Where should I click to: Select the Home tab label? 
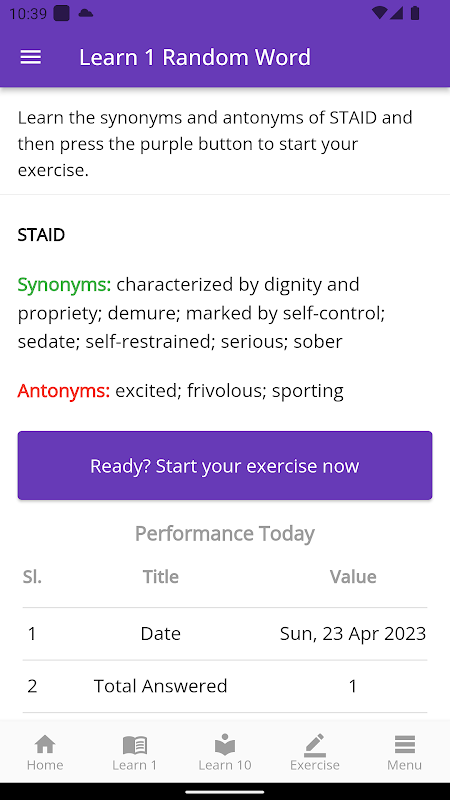[x=45, y=765]
